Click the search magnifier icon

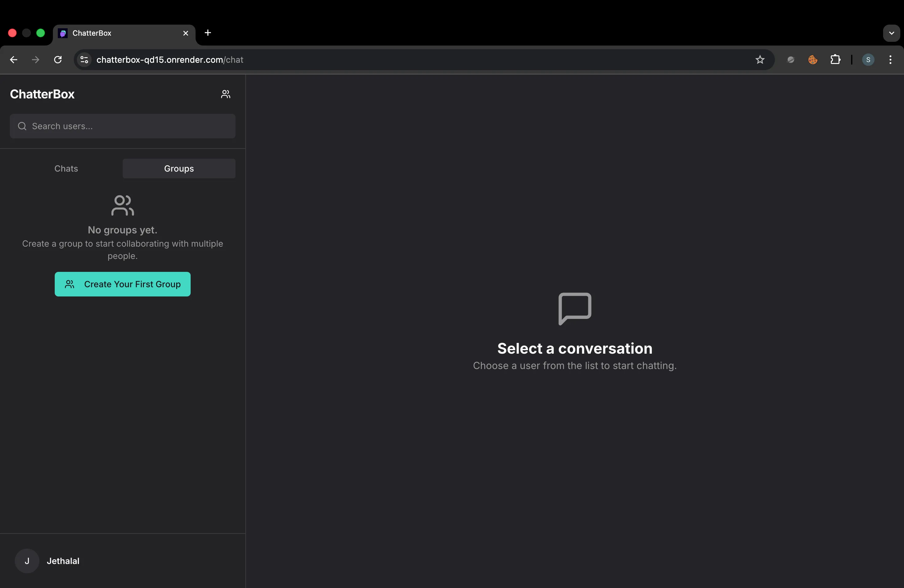pos(22,126)
